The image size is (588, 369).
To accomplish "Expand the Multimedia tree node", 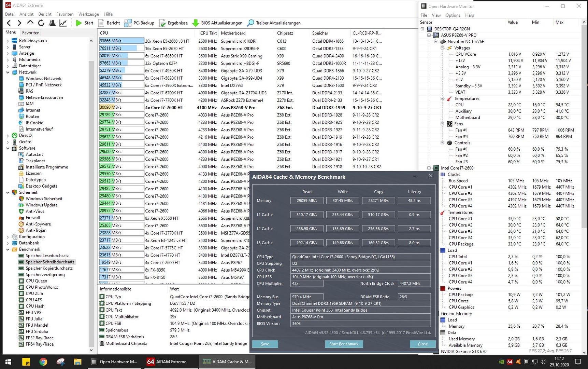I will point(8,59).
